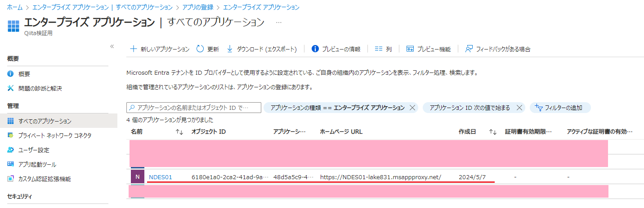
Task: Click the last エンタープライズ アプリケーション breadcrumb
Action: [261, 7]
